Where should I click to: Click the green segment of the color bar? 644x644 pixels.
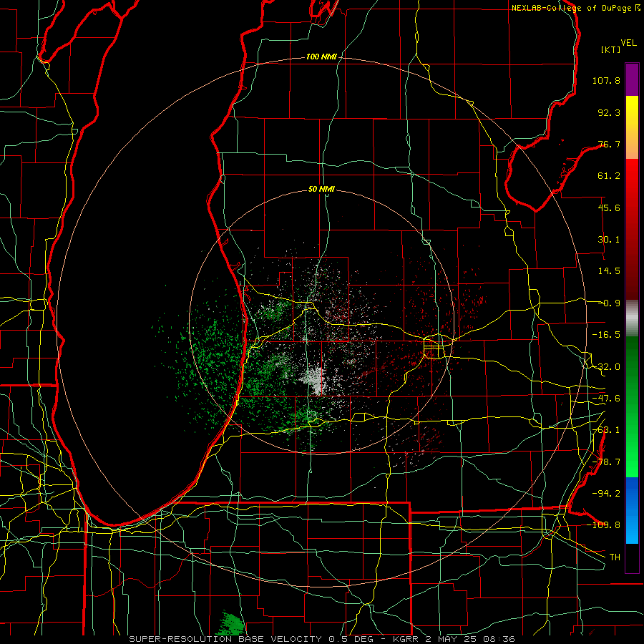point(632,406)
